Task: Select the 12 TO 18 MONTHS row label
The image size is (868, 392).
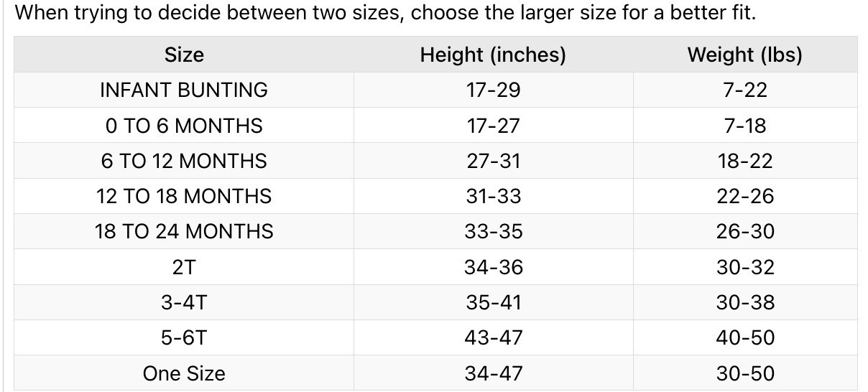Action: pos(184,196)
